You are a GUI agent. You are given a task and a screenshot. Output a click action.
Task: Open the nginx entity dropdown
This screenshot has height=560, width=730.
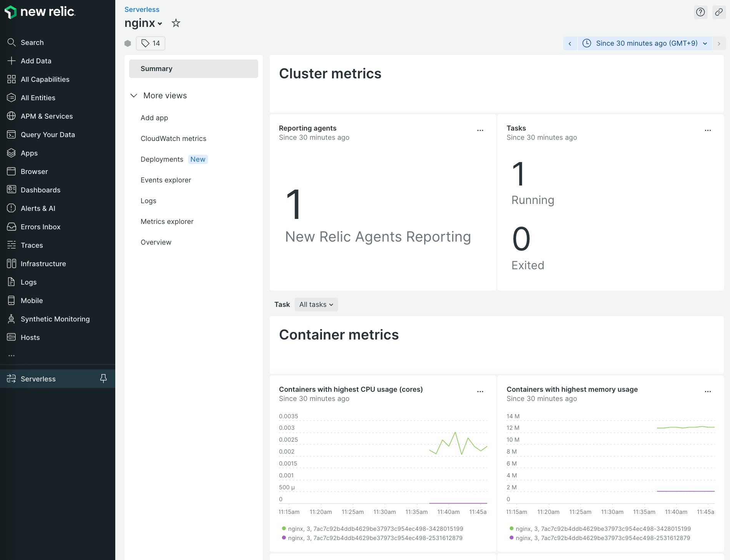(160, 24)
